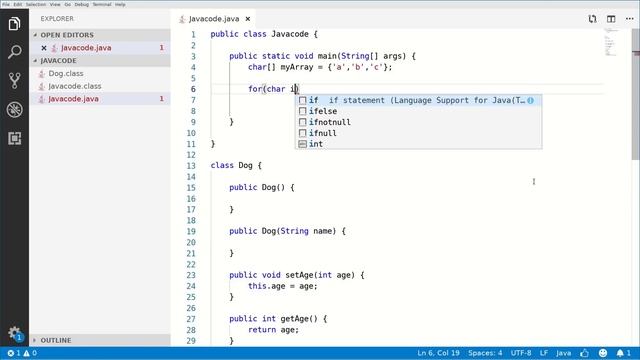The width and height of the screenshot is (640, 360).
Task: Close the Javacode.java editor tab
Action: pyautogui.click(x=248, y=19)
